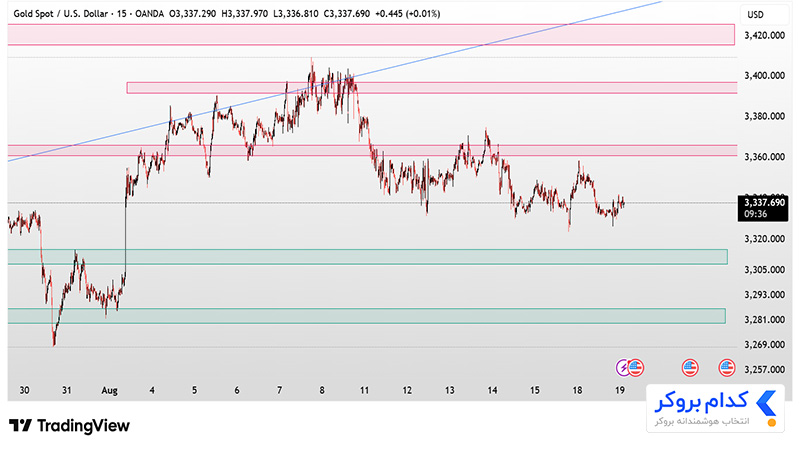This screenshot has height=450, width=800.
Task: Click the 3,420.000 price axis label
Action: [764, 35]
